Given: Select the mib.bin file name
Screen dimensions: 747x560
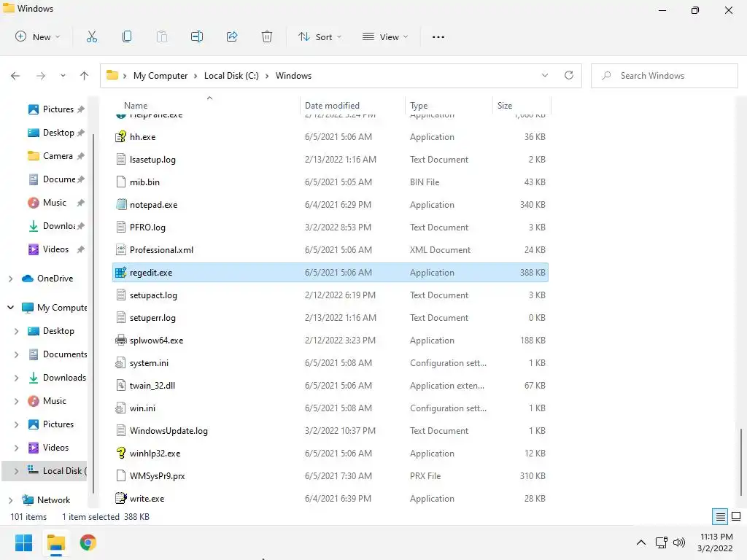Looking at the screenshot, I should pyautogui.click(x=144, y=182).
